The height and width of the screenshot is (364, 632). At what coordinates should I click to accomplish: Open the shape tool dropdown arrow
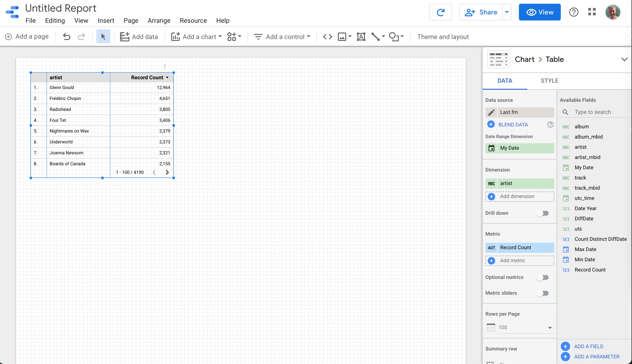pyautogui.click(x=402, y=36)
